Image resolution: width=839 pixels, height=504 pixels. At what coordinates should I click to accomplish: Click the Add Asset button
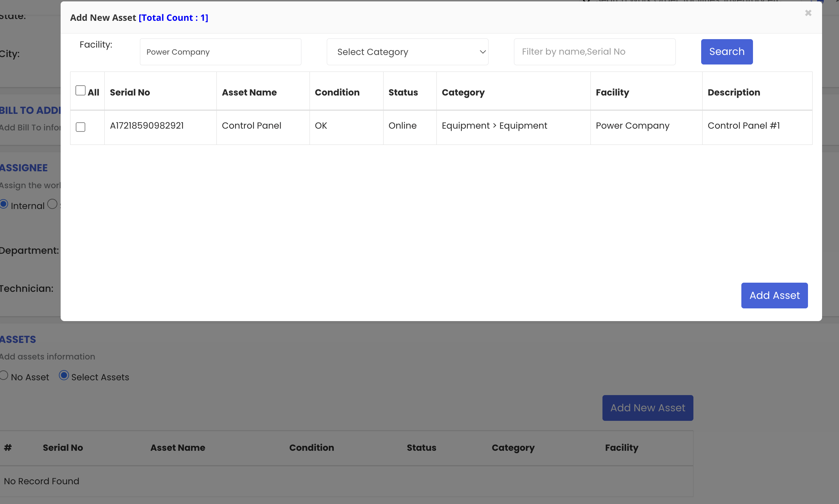tap(774, 295)
